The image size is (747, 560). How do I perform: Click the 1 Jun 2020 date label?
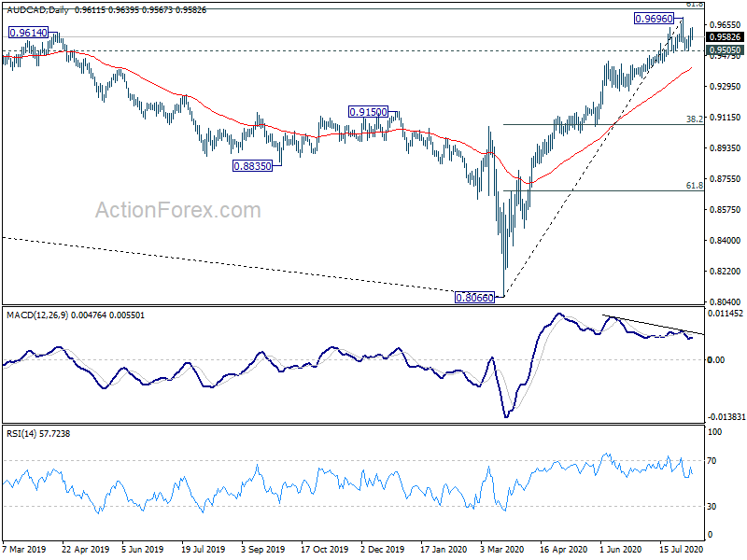coord(621,549)
